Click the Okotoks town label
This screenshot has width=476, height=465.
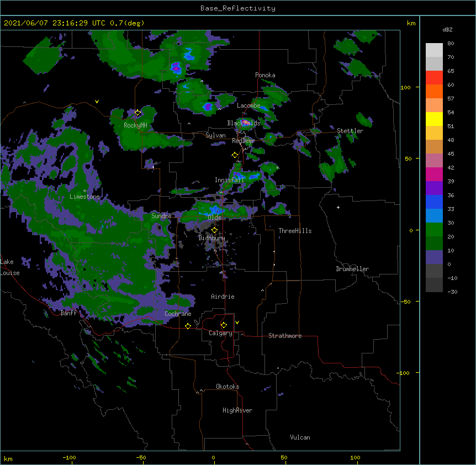tap(228, 387)
